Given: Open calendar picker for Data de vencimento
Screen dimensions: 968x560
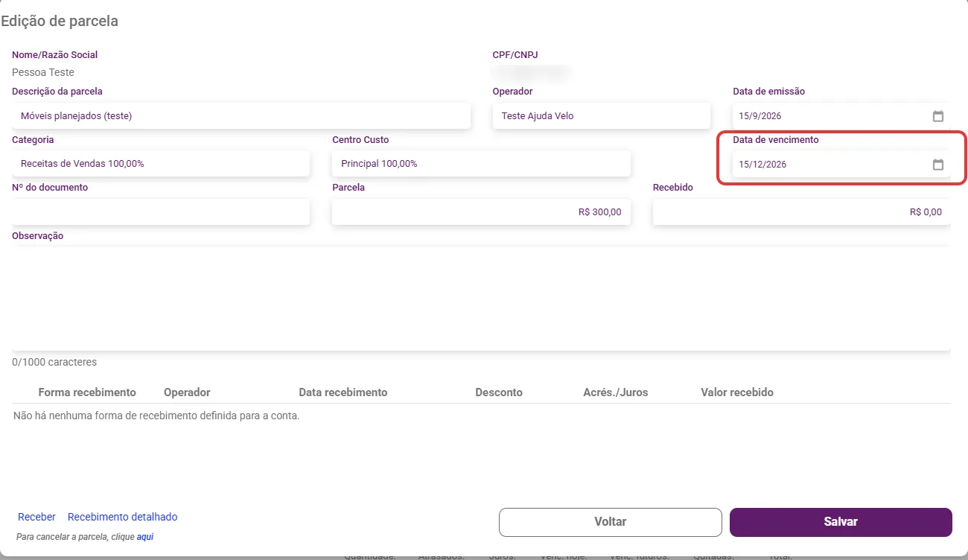Looking at the screenshot, I should pos(938,165).
